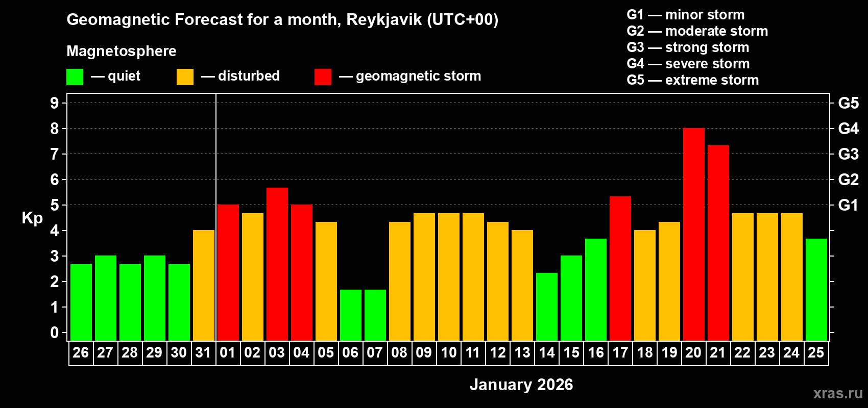Viewport: 868px width, 408px height.
Task: Click the G5 label on right axis
Action: 849,103
